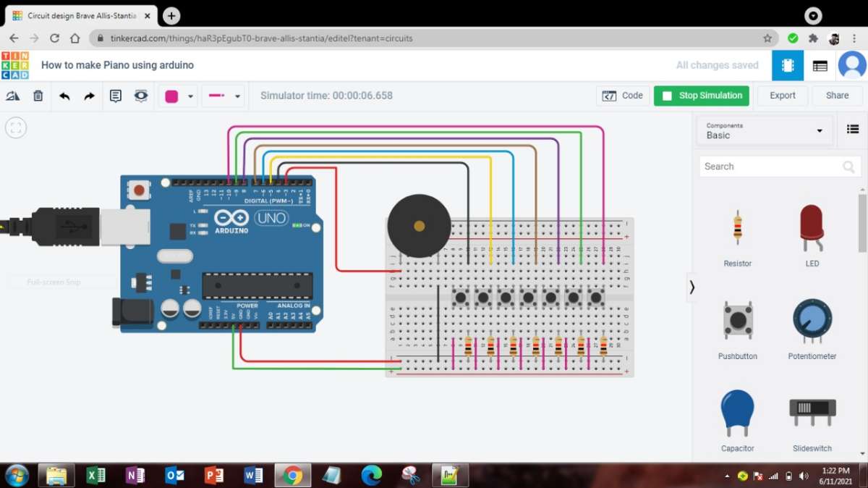Open the Components Basic dropdown

coord(764,130)
